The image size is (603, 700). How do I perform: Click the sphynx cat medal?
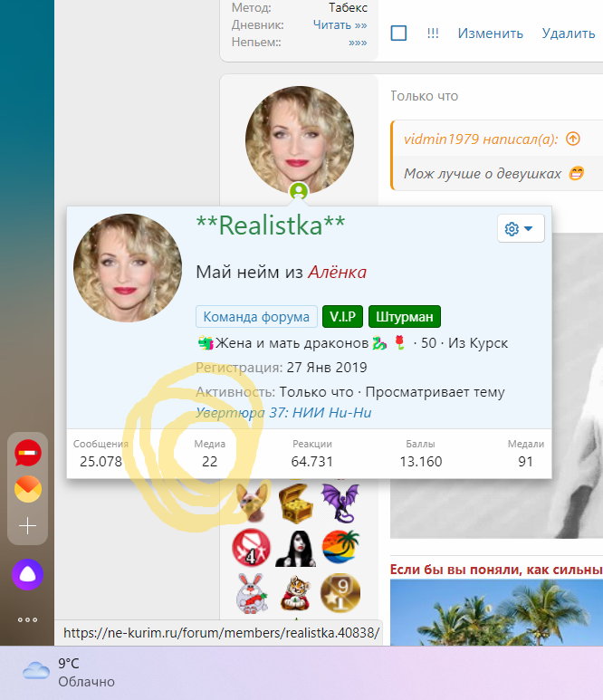pos(253,502)
